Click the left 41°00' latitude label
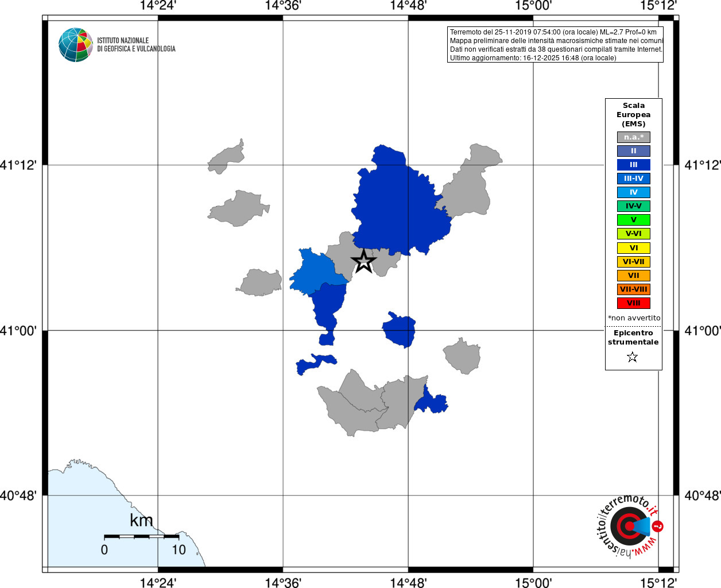Screen dimensions: 721x588 click(18, 331)
